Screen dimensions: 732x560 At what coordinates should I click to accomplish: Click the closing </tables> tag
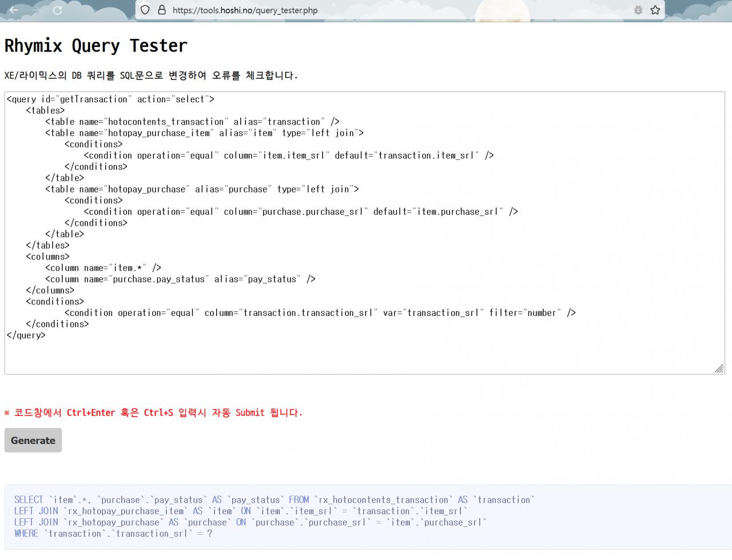coord(47,245)
